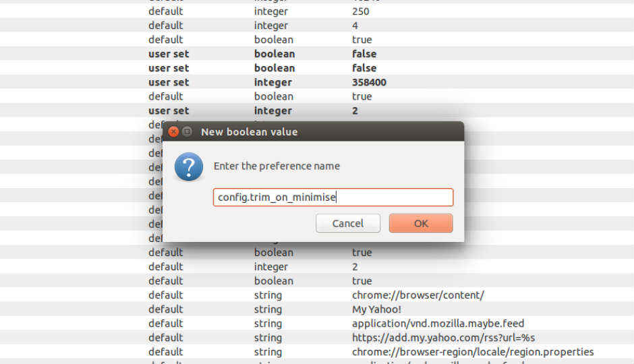Click bold integer type beside 358400
This screenshot has height=364, width=634.
(273, 82)
